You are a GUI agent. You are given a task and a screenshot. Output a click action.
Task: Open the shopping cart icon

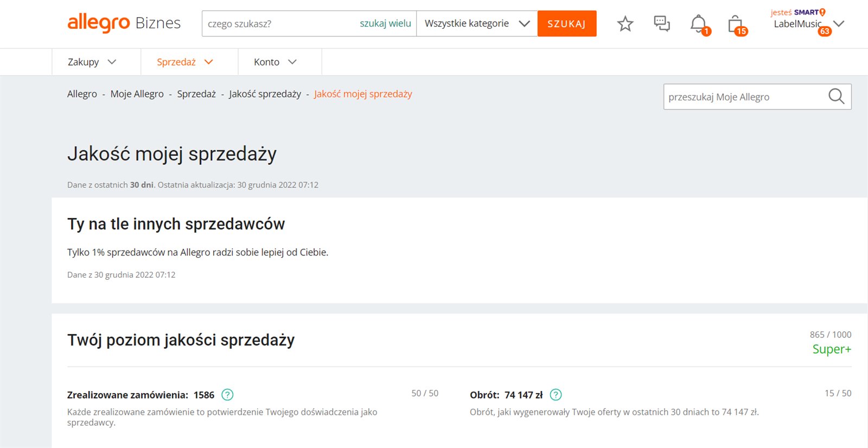click(x=735, y=24)
